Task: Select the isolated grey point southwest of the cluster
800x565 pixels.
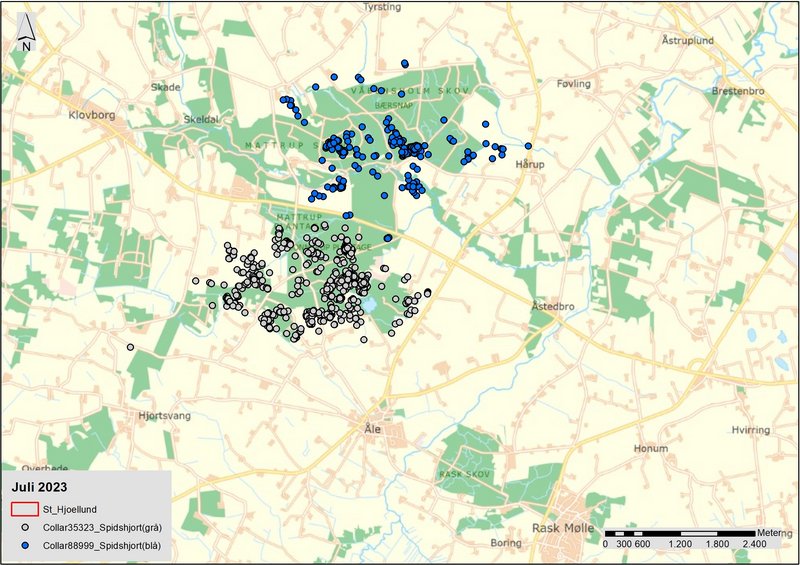Action: (130, 347)
